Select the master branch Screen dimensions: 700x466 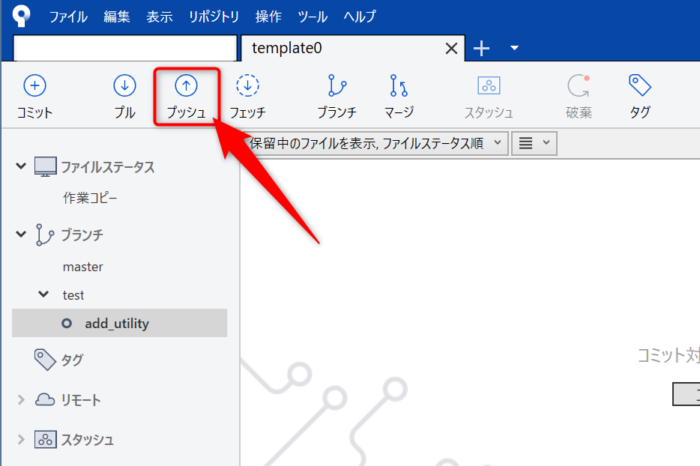coord(83,267)
